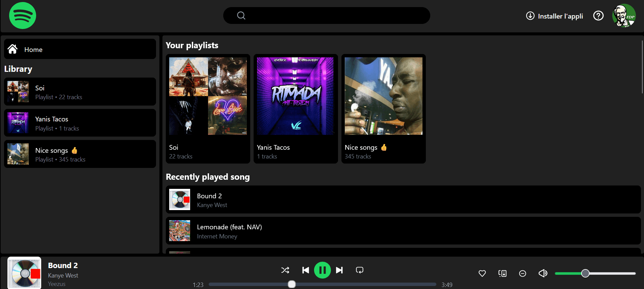Skip to next track
The height and width of the screenshot is (289, 644).
(339, 270)
